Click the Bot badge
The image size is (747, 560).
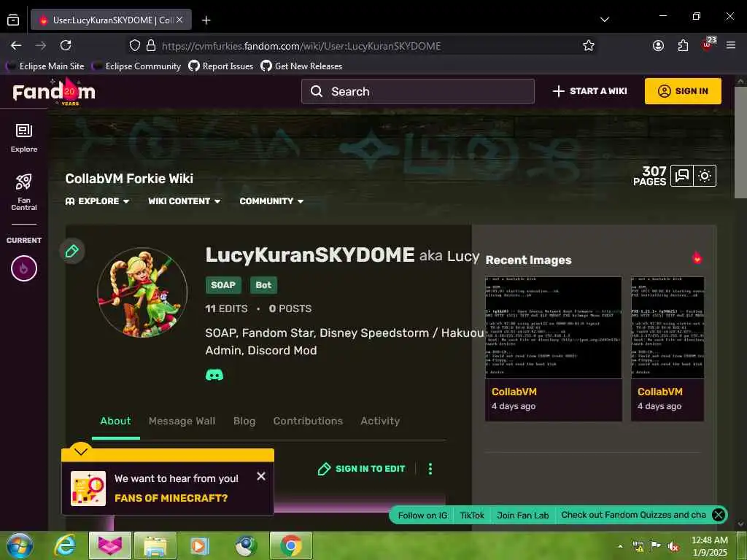263,285
